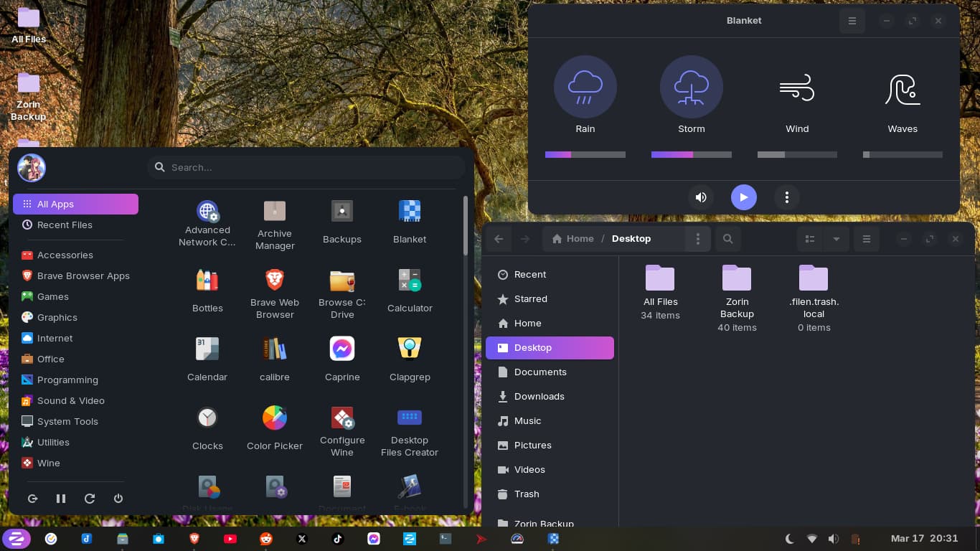The width and height of the screenshot is (980, 551).
Task: Select the Sound & Video category
Action: click(70, 400)
